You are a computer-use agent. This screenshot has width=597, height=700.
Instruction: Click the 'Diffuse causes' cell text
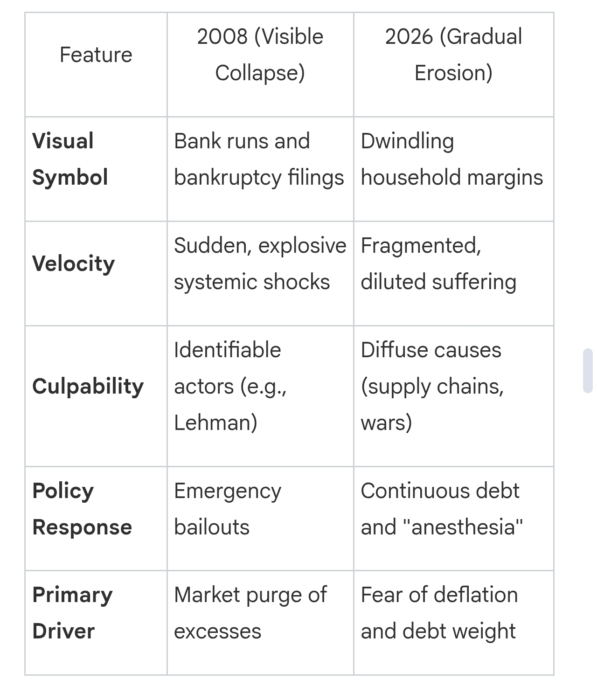(430, 350)
